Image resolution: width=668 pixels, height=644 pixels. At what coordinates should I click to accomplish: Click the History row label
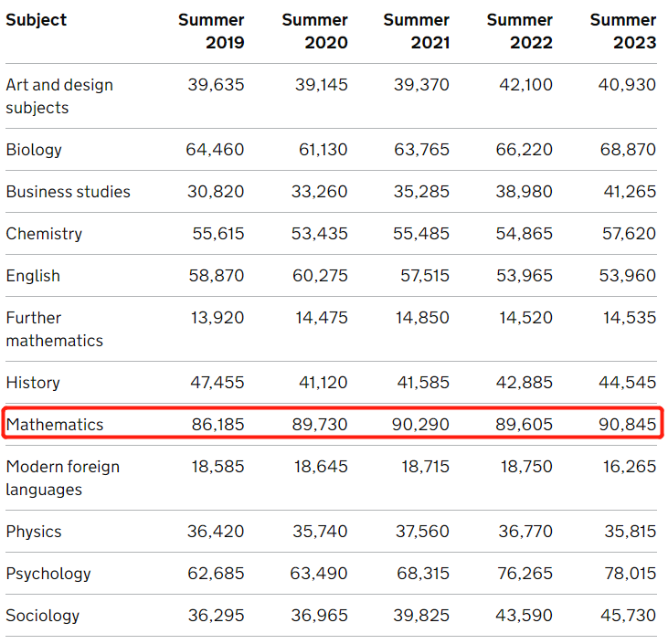pos(33,383)
